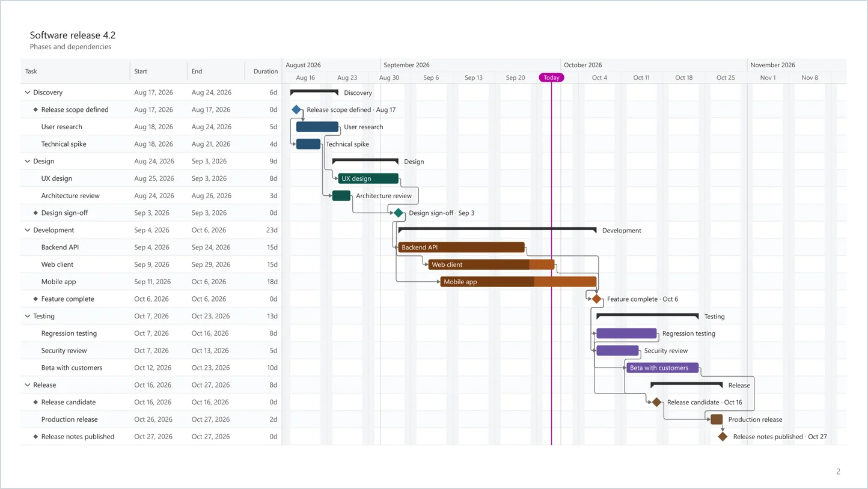Click the Discovery summary bar in the chart
The width and height of the screenshot is (868, 489).
314,93
